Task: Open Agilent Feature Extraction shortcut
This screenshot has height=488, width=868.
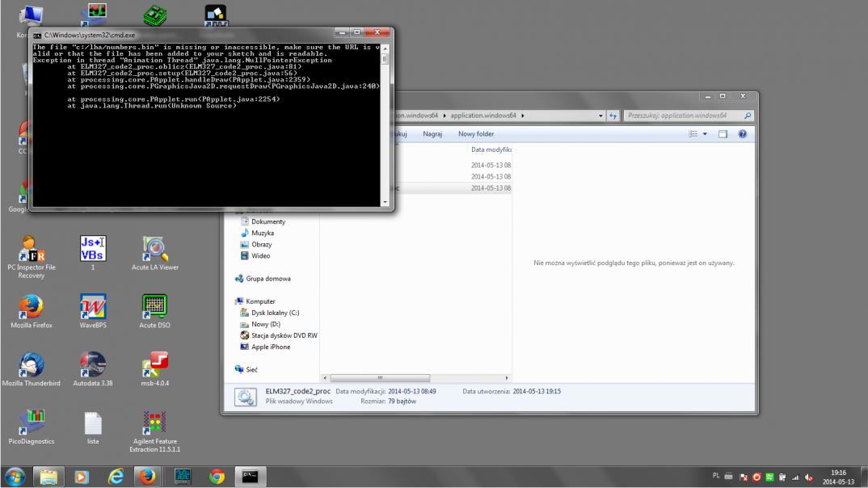Action: click(154, 422)
